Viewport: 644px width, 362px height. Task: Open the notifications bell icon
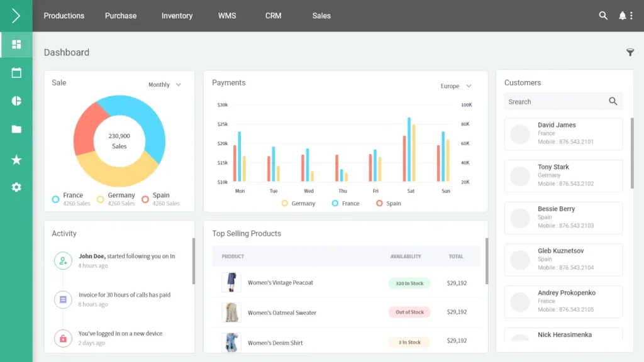coord(623,16)
